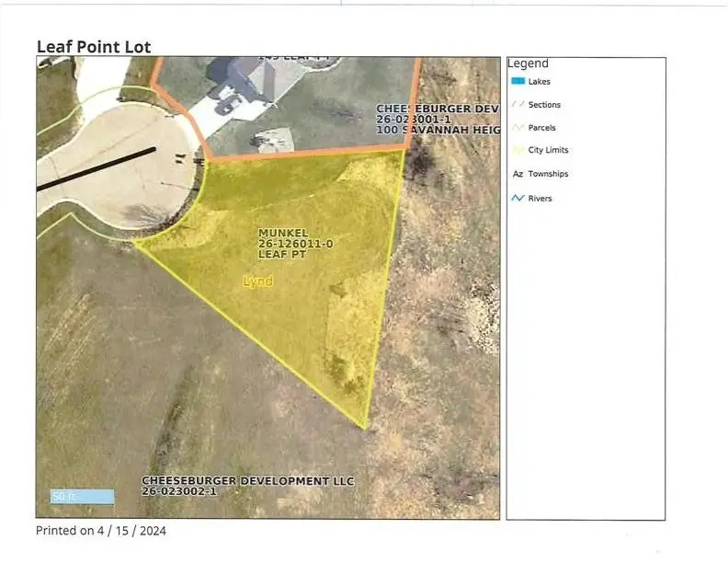Select the Lakes legend label
This screenshot has width=728, height=563.
540,81
